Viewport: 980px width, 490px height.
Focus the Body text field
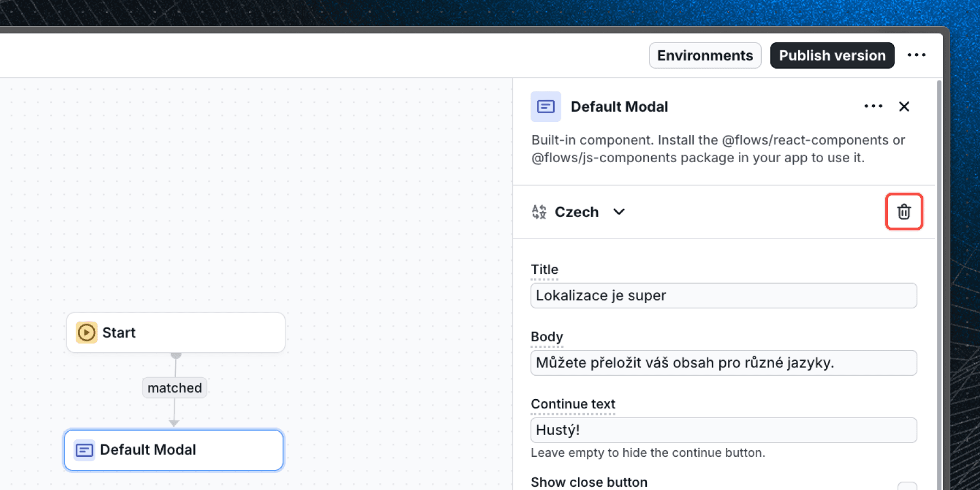723,363
